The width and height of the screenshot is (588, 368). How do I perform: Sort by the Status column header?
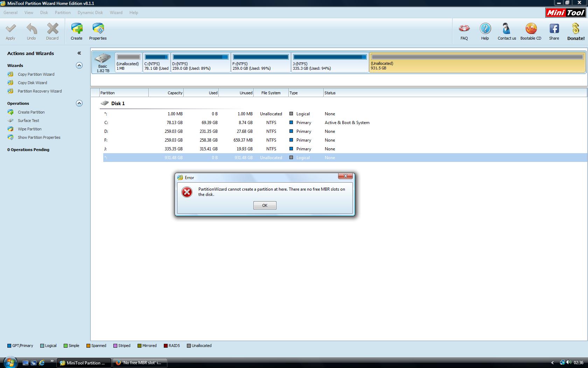[x=455, y=93]
